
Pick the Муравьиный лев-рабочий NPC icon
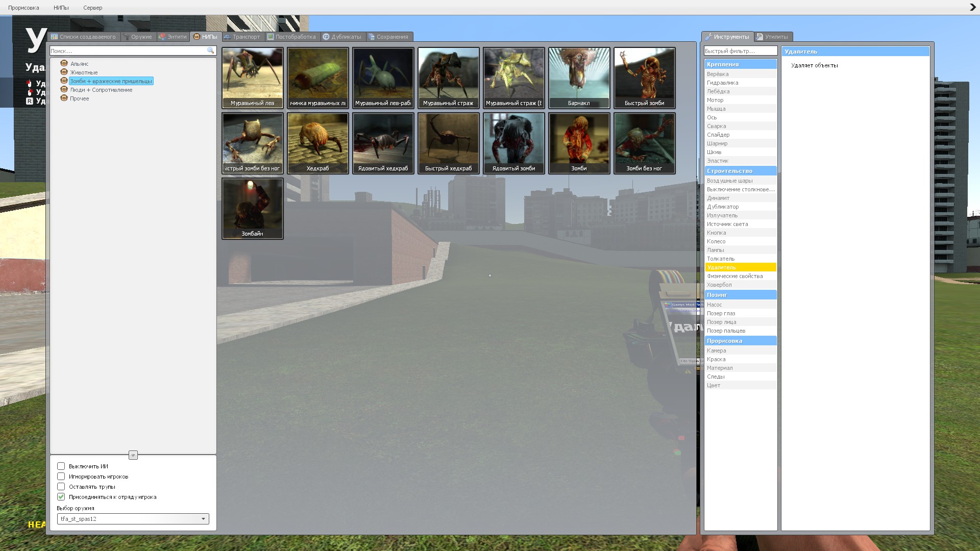tap(383, 78)
